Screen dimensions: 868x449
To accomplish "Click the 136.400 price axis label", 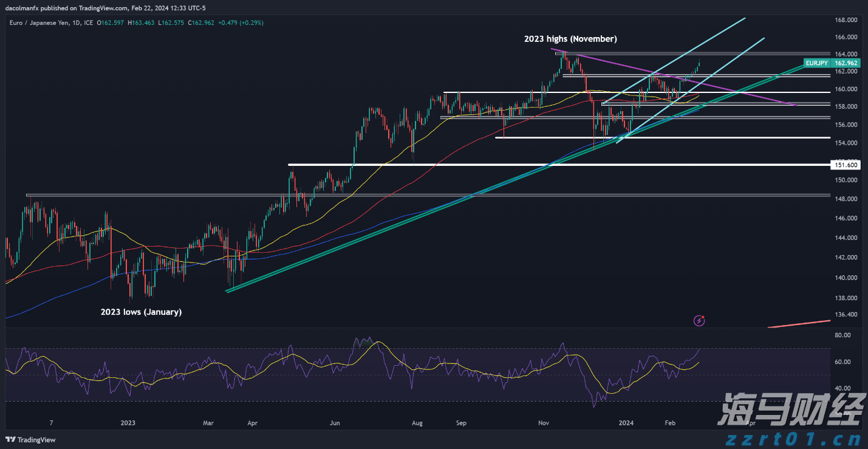I will [846, 315].
